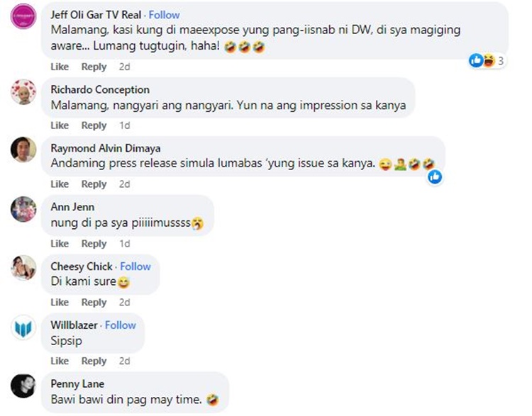Reply to Raymond Alvin Dimaya's comment
The height and width of the screenshot is (416, 532).
(x=94, y=184)
